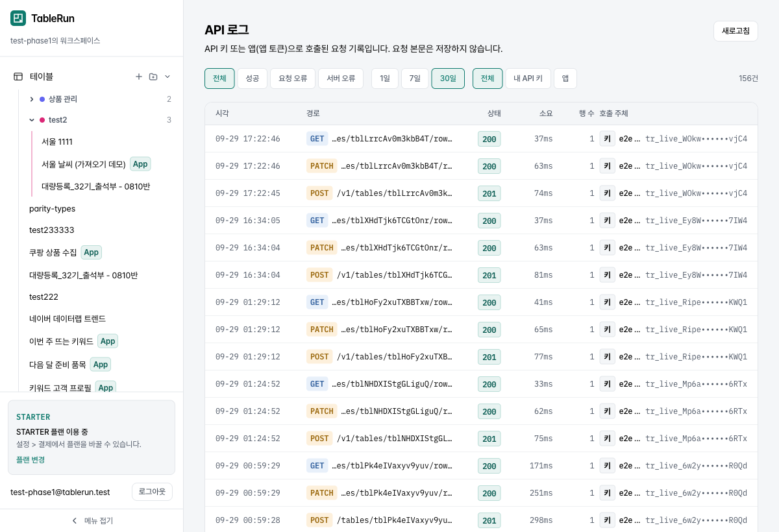Click GET badge in 01:24:52 row

coord(317,384)
